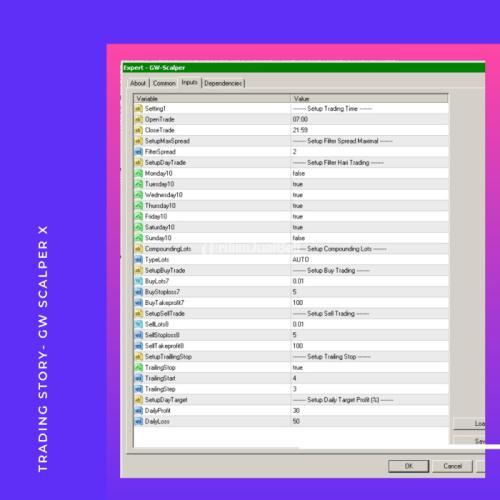Select the boolean icon beside Sunday10

point(139,238)
